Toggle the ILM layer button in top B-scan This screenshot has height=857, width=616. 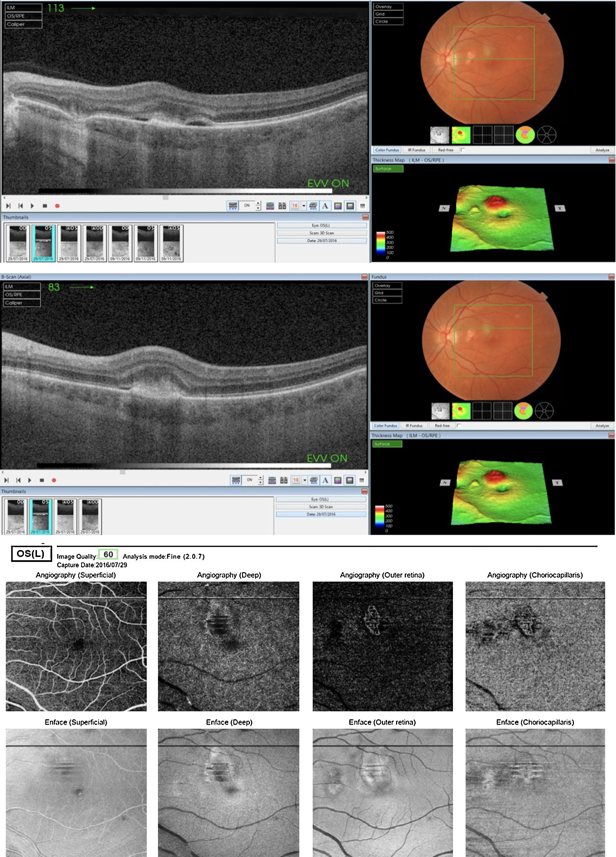24,8
